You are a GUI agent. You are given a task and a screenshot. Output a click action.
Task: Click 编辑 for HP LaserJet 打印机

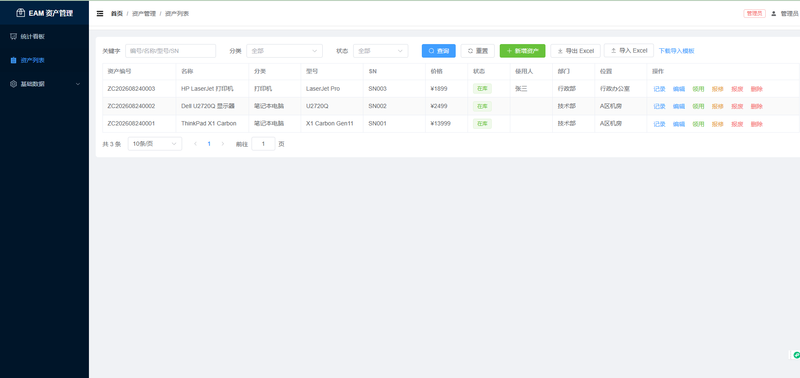click(x=679, y=89)
